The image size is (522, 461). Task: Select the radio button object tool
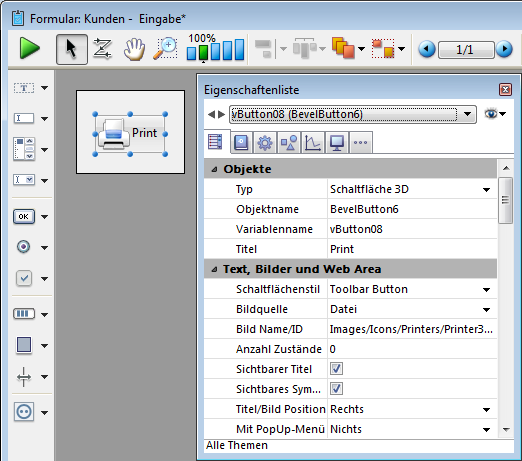point(23,247)
